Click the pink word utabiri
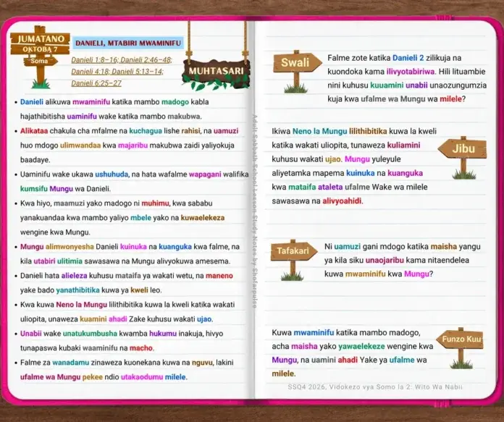This screenshot has height=422, width=504. pos(44,261)
